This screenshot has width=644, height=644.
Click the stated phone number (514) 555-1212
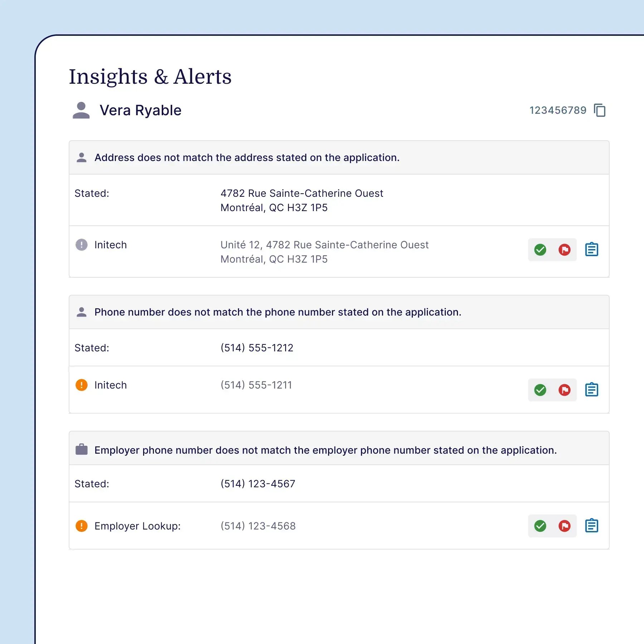tap(257, 347)
